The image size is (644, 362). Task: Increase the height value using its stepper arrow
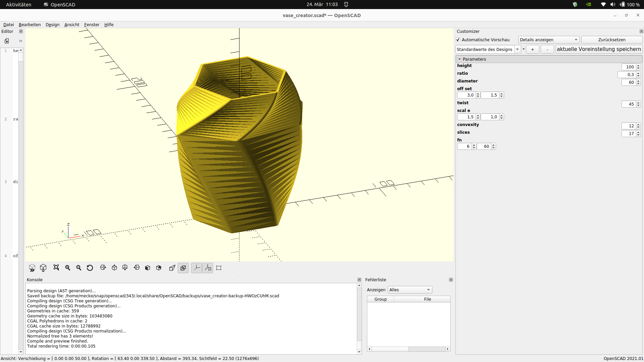tap(638, 65)
